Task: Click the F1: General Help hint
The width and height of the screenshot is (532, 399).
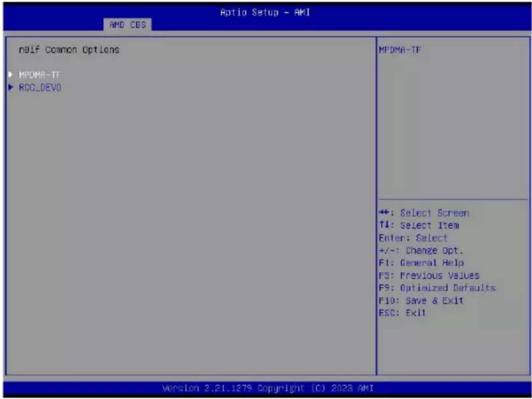Action: [x=421, y=263]
